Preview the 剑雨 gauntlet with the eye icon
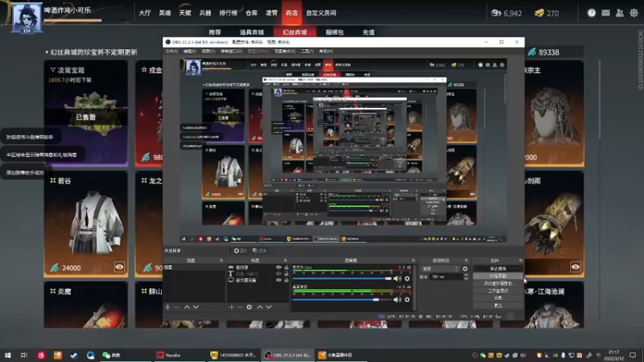 [576, 267]
